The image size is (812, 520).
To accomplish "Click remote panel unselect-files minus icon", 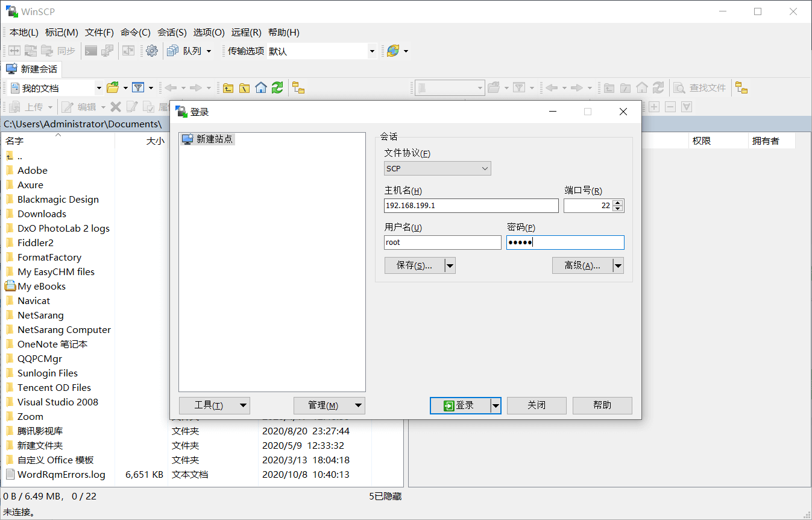I will (670, 107).
